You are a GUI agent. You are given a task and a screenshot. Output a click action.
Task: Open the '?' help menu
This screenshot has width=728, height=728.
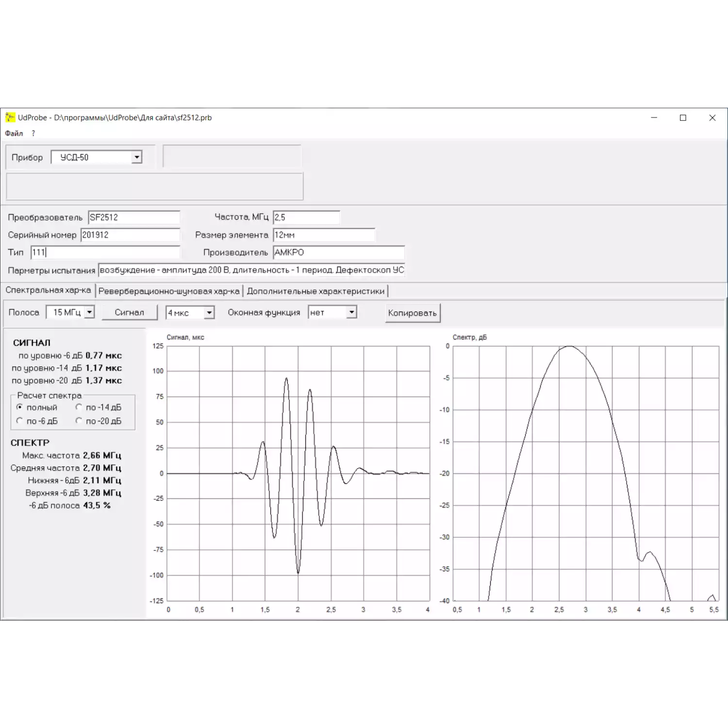point(33,133)
